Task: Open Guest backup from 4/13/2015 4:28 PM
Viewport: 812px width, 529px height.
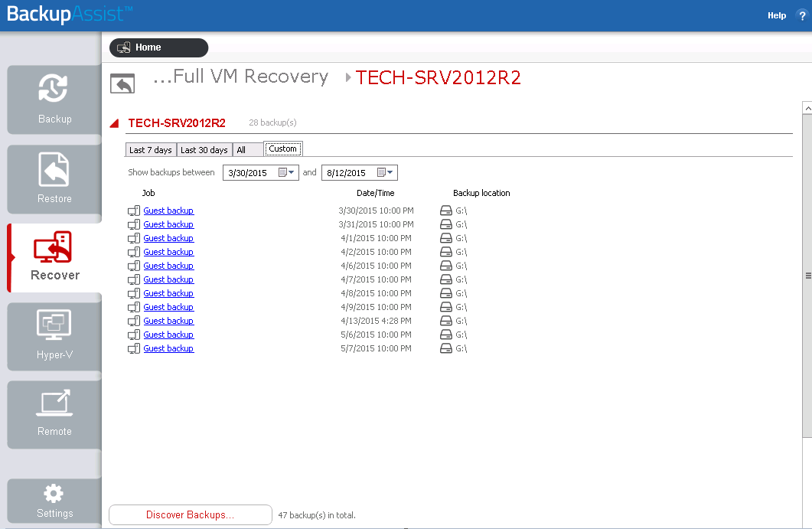Action: (168, 322)
